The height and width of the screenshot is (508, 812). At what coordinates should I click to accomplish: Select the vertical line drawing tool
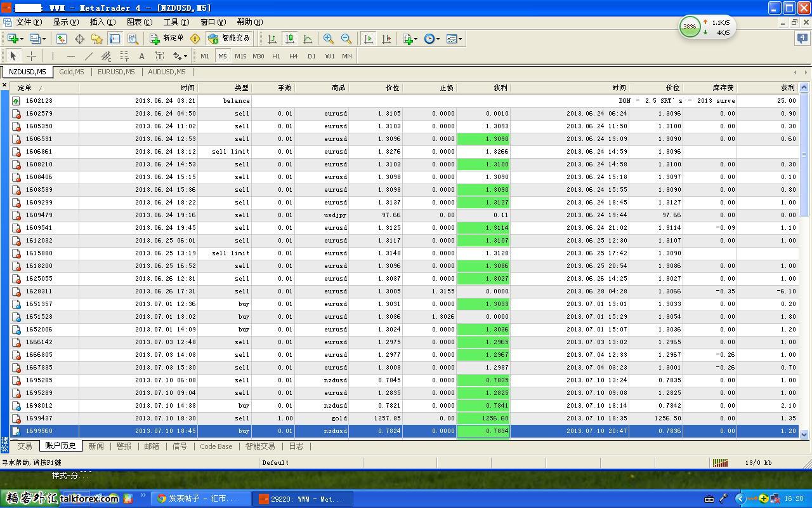53,56
